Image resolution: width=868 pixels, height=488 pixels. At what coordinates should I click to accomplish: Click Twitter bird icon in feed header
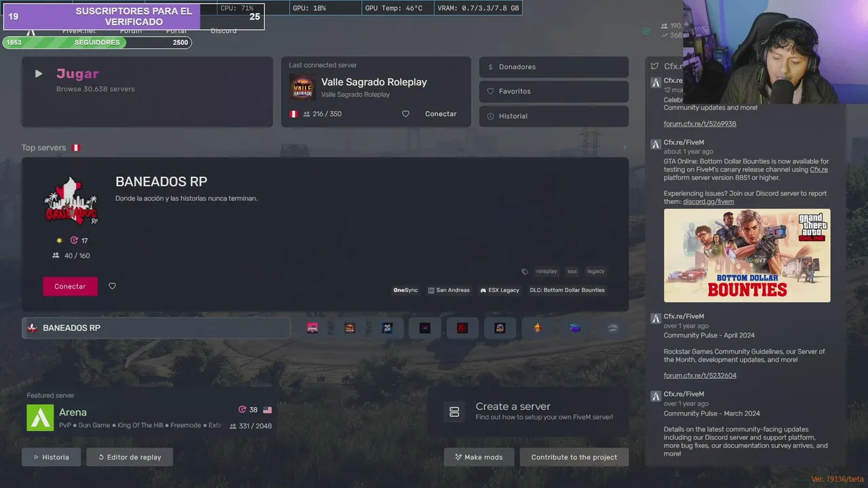(654, 66)
